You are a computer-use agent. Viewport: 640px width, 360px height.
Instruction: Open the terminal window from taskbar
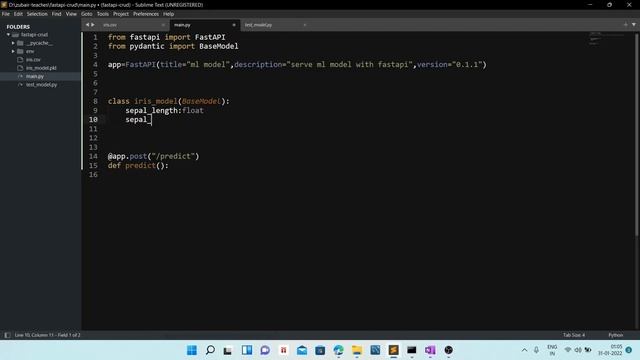(412, 350)
